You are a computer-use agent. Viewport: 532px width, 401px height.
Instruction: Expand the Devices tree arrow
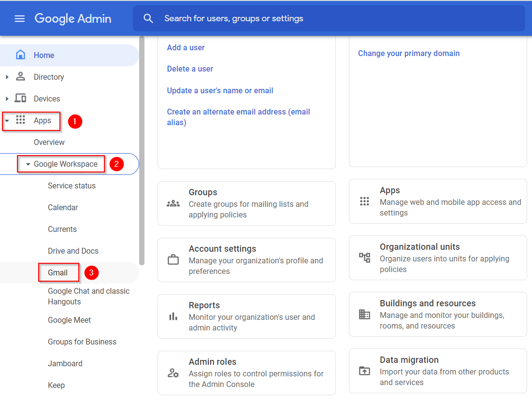tap(7, 99)
